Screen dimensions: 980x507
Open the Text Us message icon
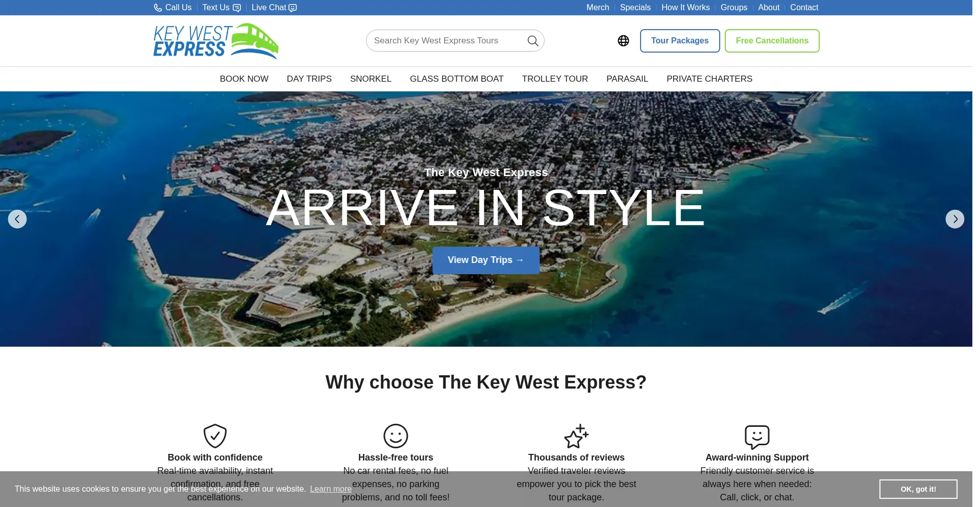pos(236,8)
